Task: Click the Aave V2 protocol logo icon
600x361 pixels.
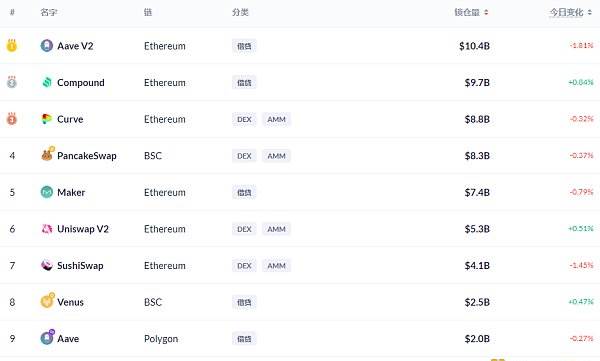Action: coord(47,46)
